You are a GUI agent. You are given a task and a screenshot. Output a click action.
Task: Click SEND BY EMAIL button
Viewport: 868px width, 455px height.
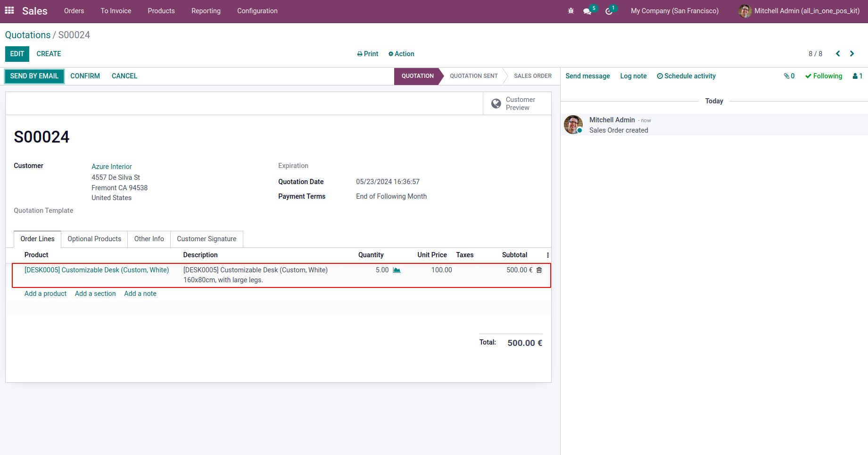pyautogui.click(x=34, y=76)
